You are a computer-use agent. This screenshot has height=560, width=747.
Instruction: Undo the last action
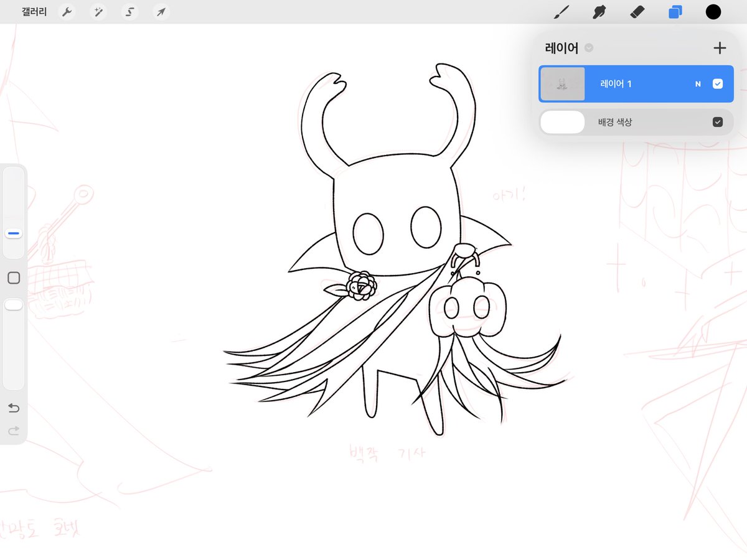click(14, 408)
